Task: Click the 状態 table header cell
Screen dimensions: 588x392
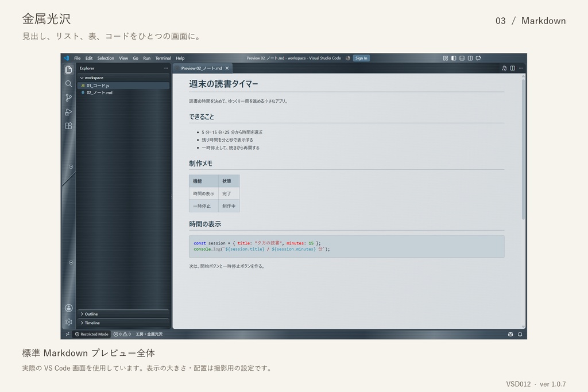Action: tap(229, 181)
